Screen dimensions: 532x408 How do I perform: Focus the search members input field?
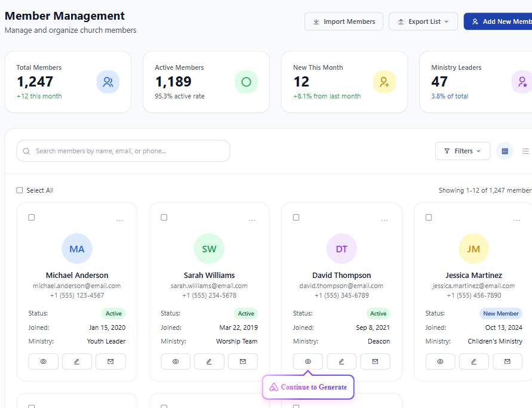[x=123, y=151]
